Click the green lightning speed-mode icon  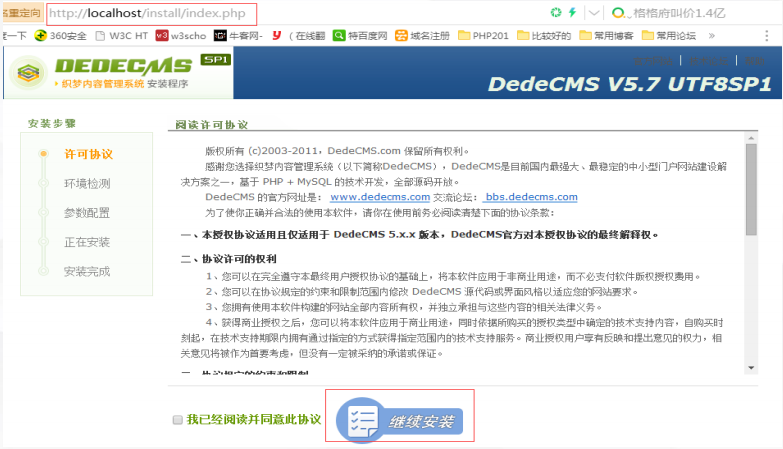572,12
